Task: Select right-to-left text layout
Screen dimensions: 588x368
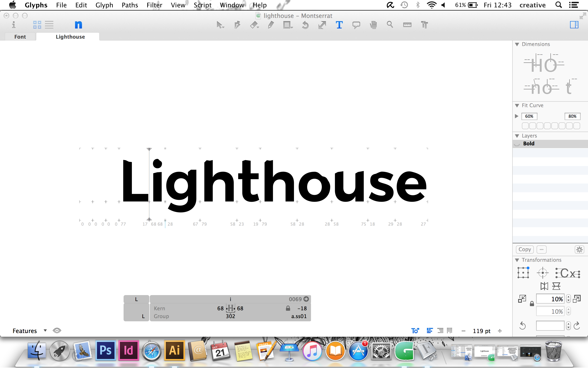Action: coord(440,331)
